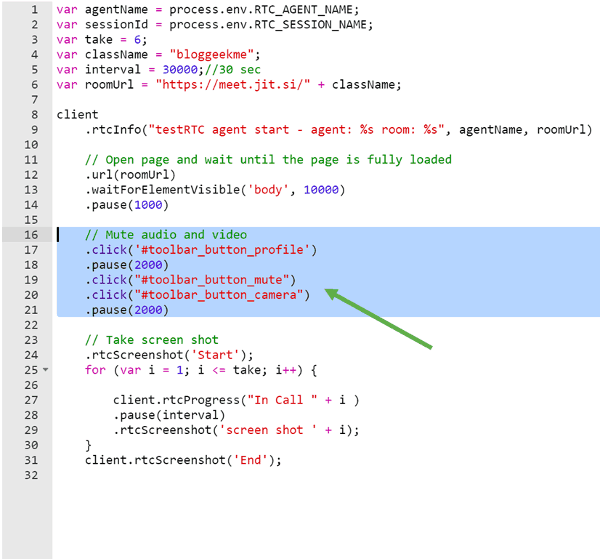Click the string "#toolbar_button_camera"
Image resolution: width=600 pixels, height=559 pixels.
[218, 295]
